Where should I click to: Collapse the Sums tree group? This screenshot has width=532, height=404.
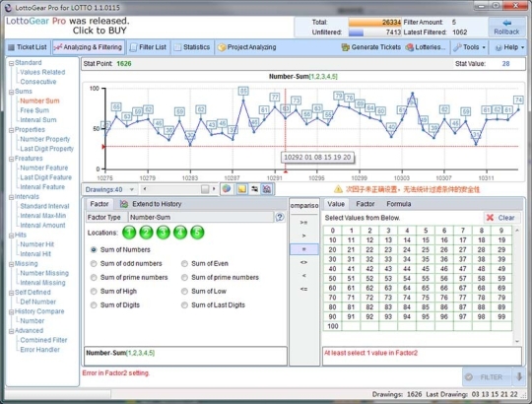coord(11,92)
